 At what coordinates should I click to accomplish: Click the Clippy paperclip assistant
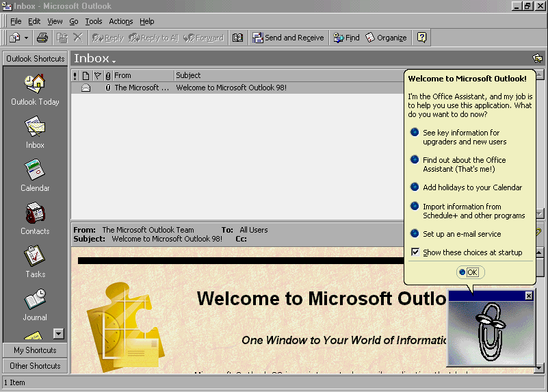[491, 332]
